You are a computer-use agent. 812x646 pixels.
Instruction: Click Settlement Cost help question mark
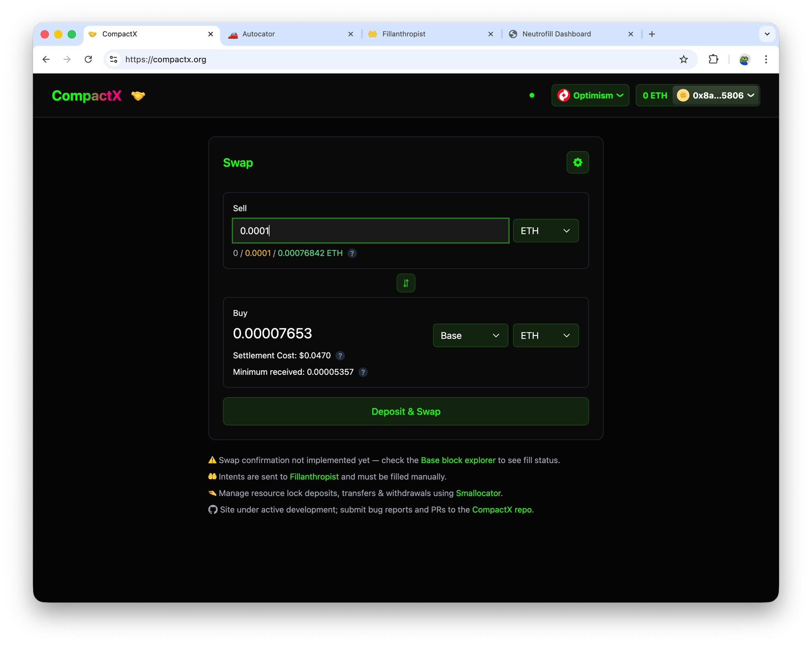[340, 356]
